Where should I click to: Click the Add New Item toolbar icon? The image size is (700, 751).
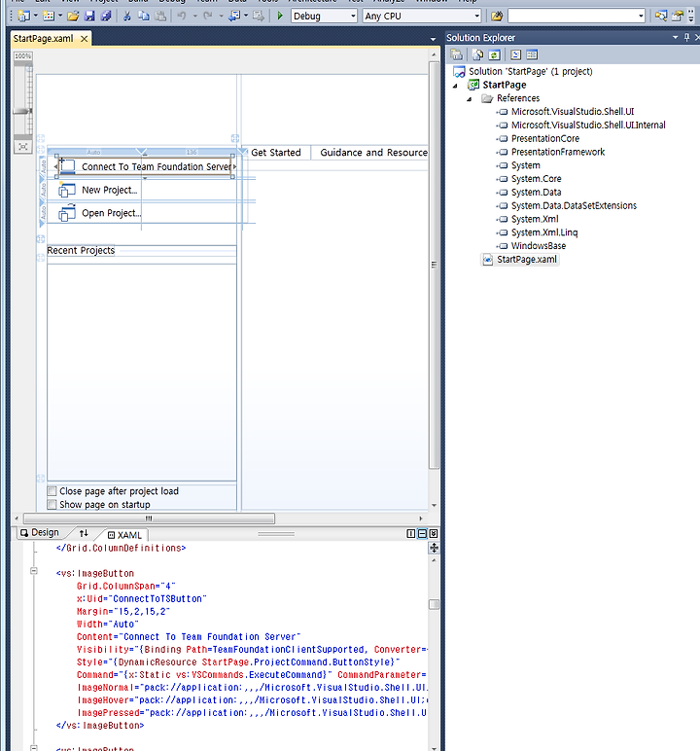click(49, 16)
